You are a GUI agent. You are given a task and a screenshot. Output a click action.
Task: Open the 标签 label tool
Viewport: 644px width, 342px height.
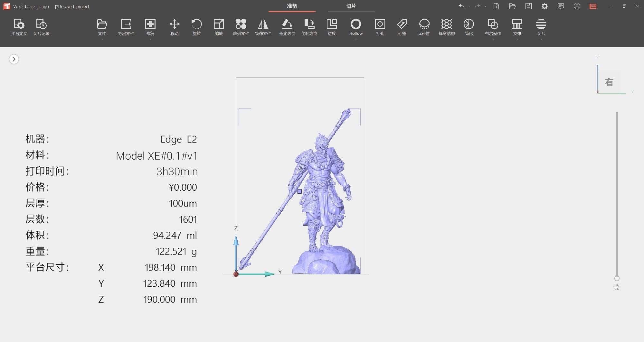[402, 27]
